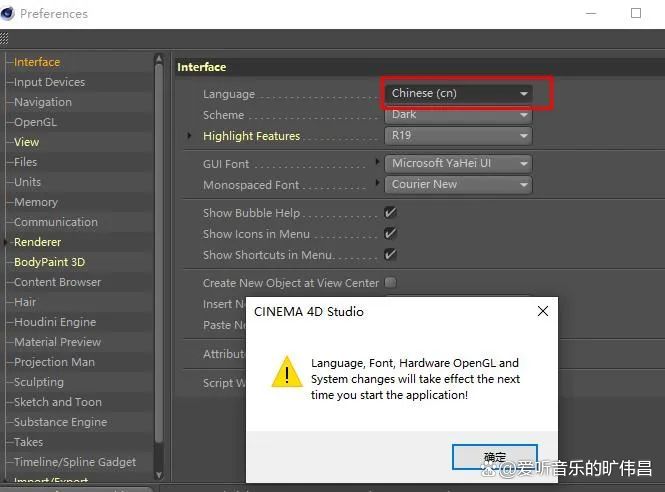665x492 pixels.
Task: Click the Scheme label text
Action: point(223,115)
